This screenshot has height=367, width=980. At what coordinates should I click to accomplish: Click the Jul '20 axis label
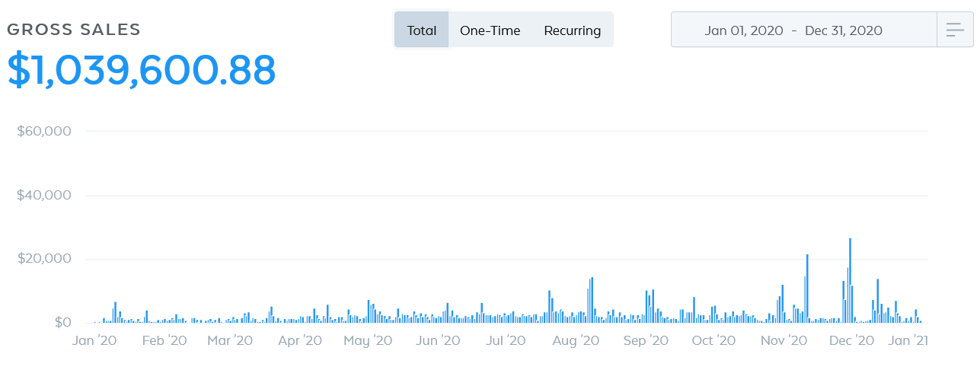[506, 340]
